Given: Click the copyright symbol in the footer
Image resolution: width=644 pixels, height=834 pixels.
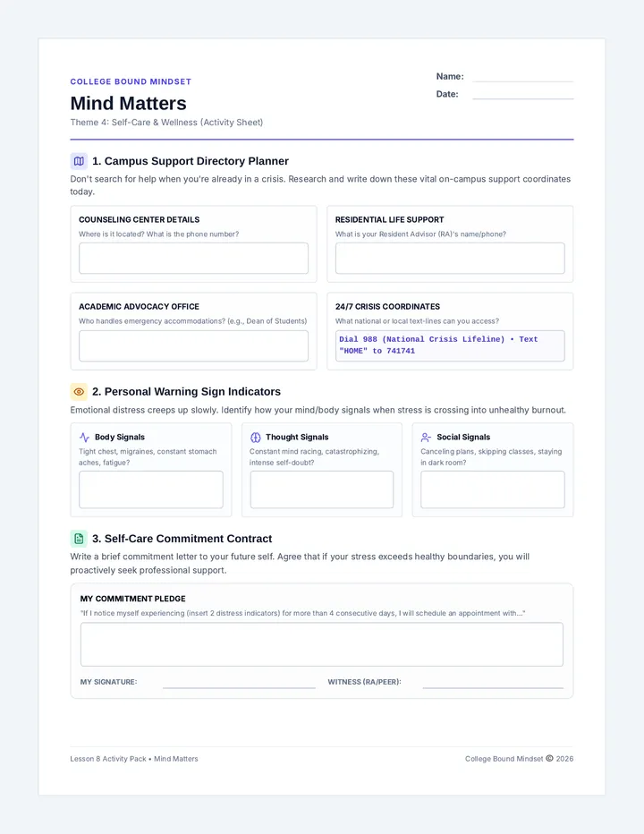Looking at the screenshot, I should [x=549, y=759].
